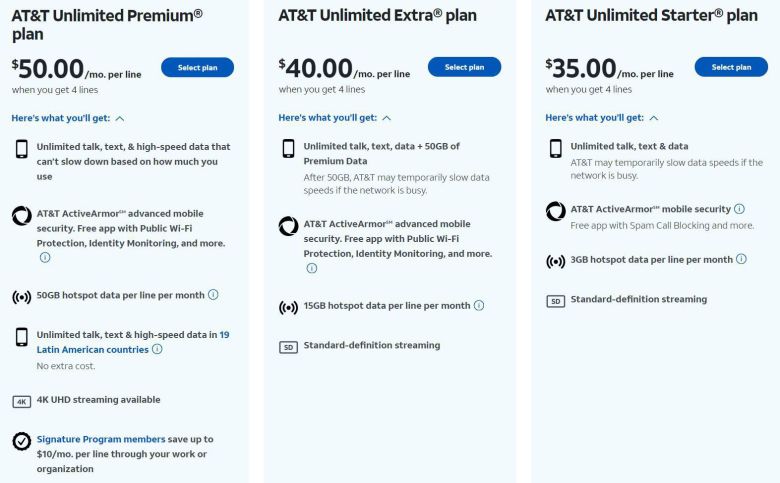
Task: Click the SD icon in Extra plan
Action: coord(288,347)
